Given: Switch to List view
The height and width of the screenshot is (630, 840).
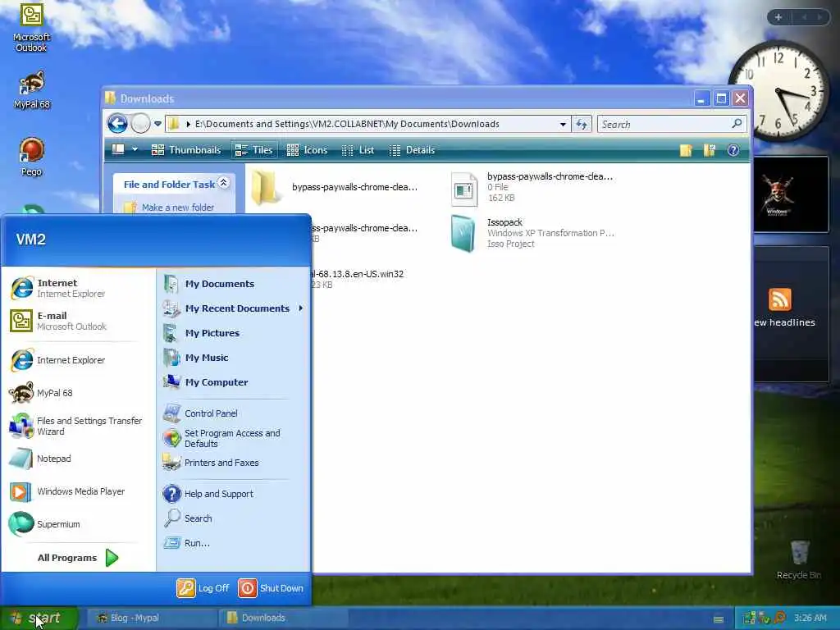Looking at the screenshot, I should tap(358, 150).
